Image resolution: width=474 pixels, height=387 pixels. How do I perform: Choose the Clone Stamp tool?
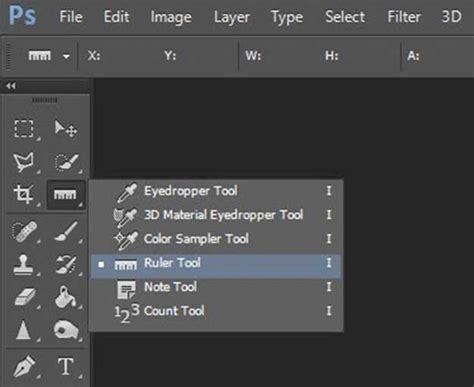pos(23,264)
